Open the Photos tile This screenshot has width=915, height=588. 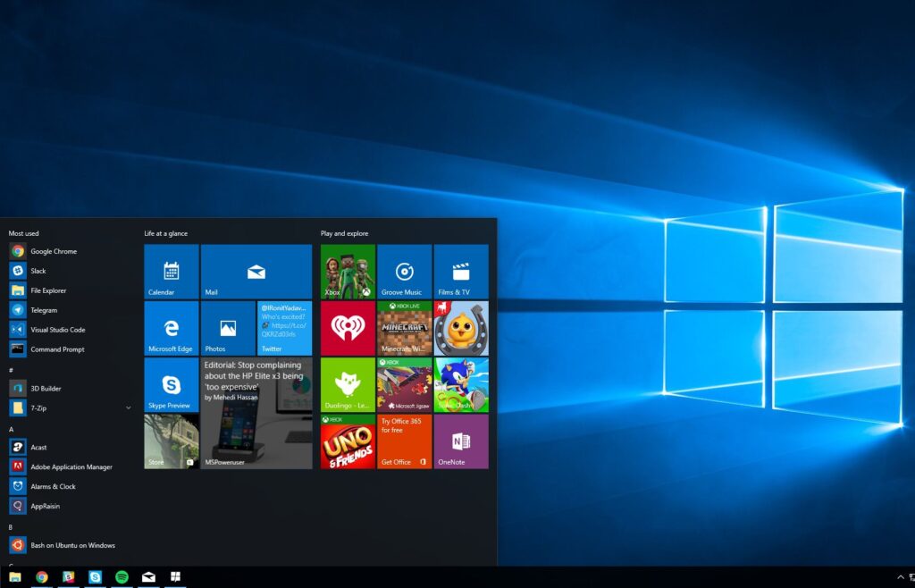pyautogui.click(x=228, y=329)
